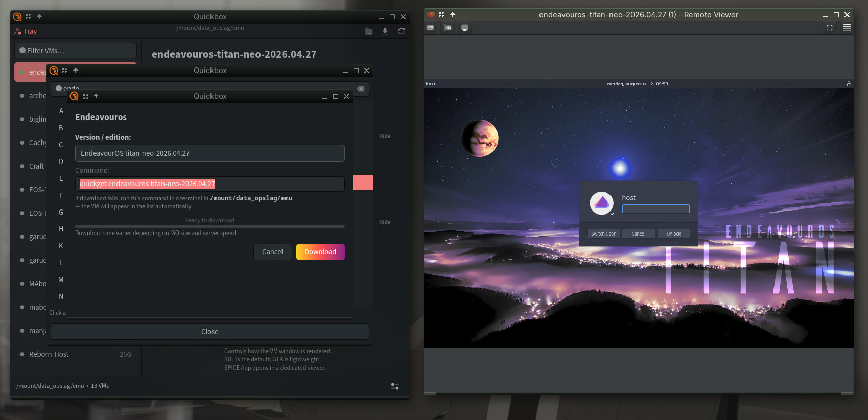
Task: Jump to letter M in the distro index
Action: pos(61,279)
